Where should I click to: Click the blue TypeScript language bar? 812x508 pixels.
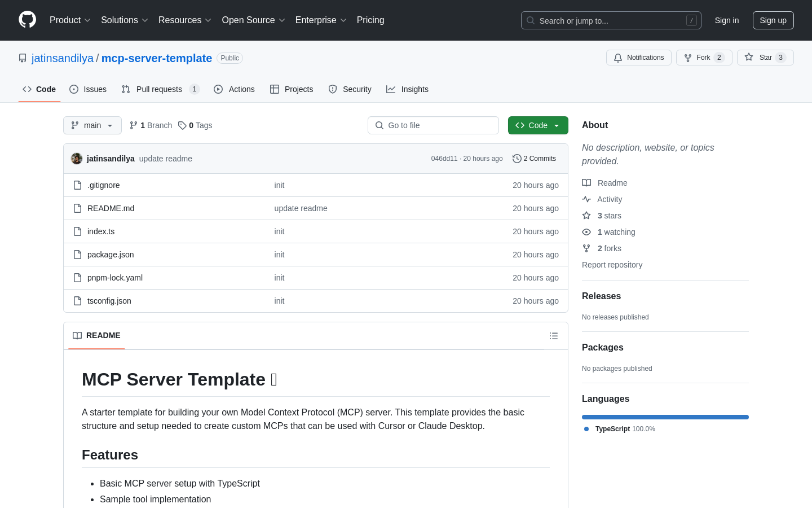[665, 417]
